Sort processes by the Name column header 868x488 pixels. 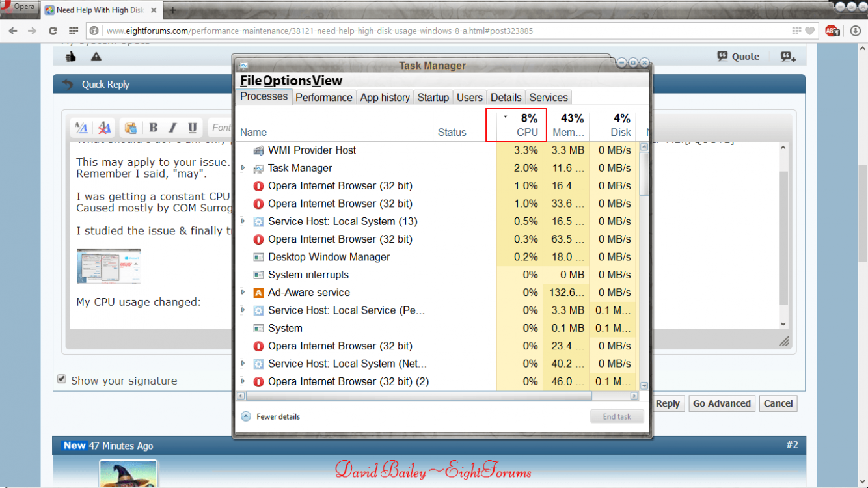[334, 125]
